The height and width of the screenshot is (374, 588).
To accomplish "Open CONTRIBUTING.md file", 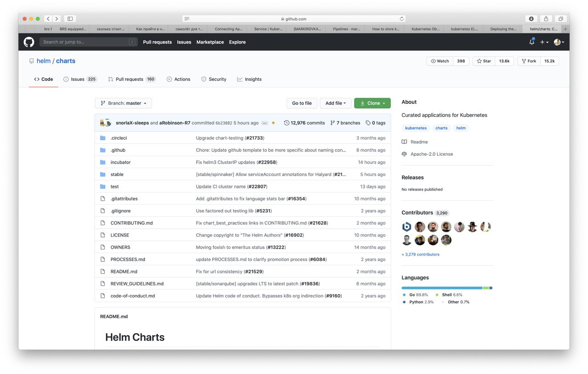I will point(132,223).
